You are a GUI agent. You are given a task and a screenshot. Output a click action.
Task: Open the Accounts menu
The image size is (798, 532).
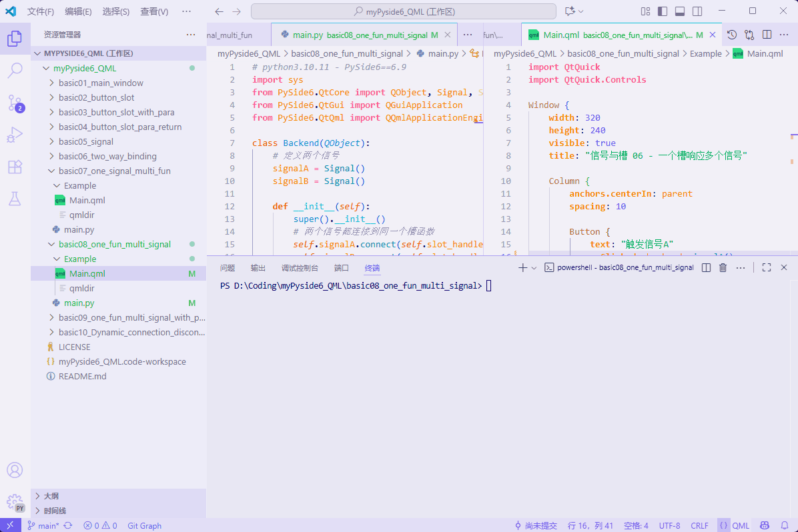pos(15,470)
